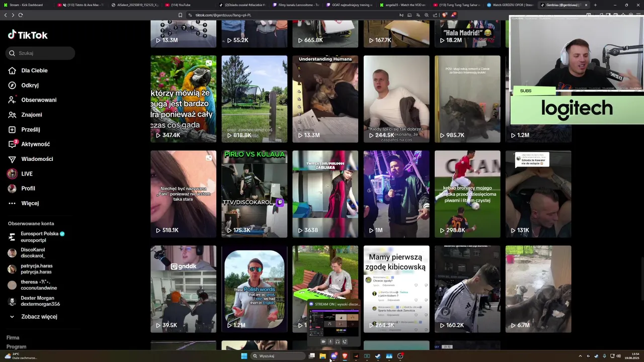The image size is (644, 362).
Task: Show hidden system tray icons
Action: point(580,356)
